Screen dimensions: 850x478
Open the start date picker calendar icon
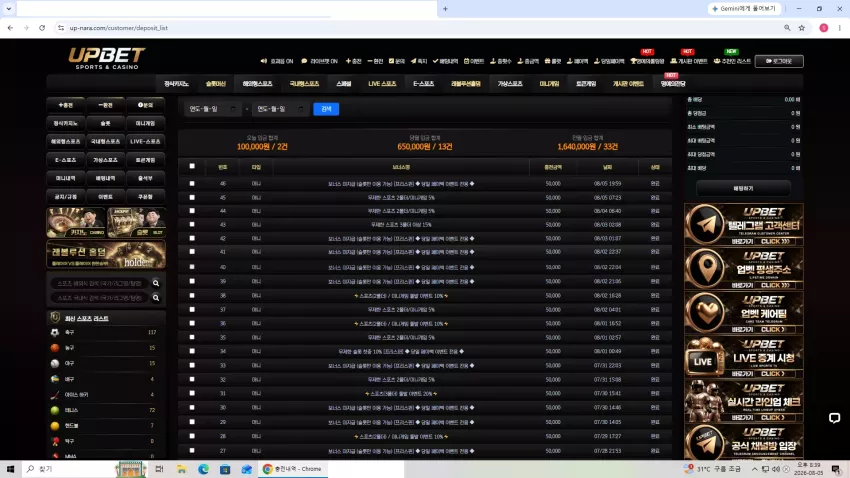click(x=233, y=109)
